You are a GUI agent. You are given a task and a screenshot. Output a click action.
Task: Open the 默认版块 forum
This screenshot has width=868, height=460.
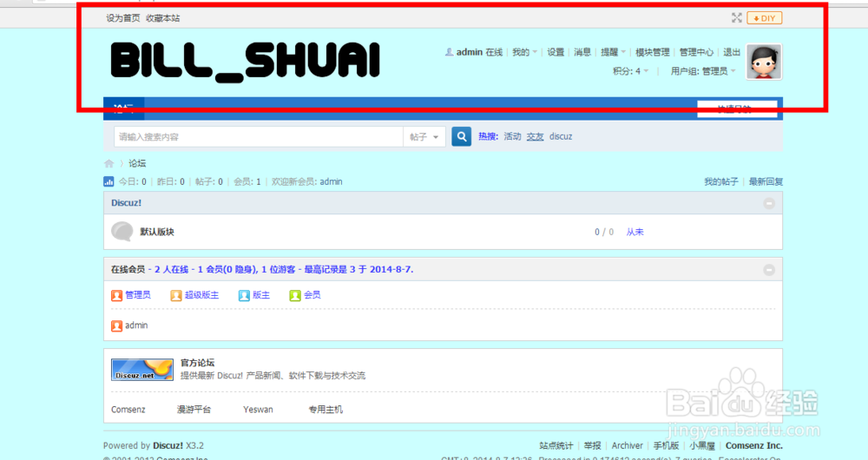point(157,232)
